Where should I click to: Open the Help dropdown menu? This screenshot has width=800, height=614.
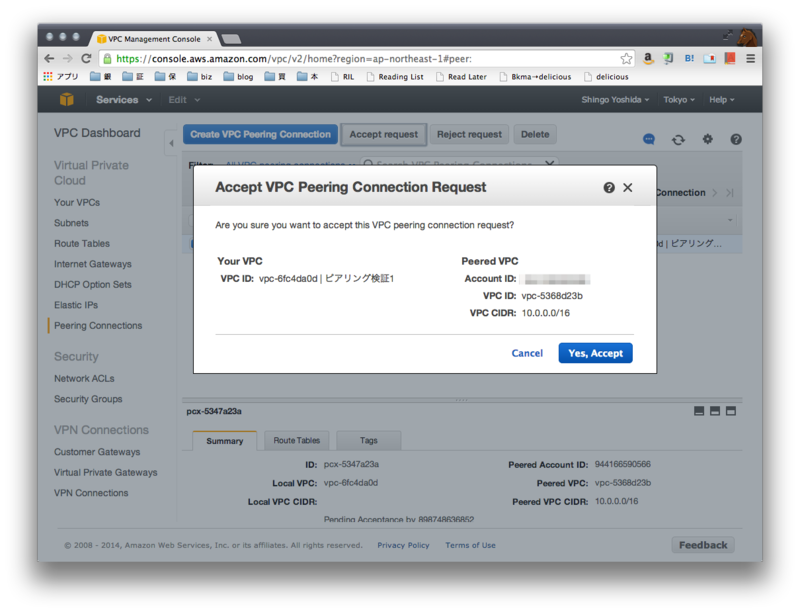pos(721,100)
